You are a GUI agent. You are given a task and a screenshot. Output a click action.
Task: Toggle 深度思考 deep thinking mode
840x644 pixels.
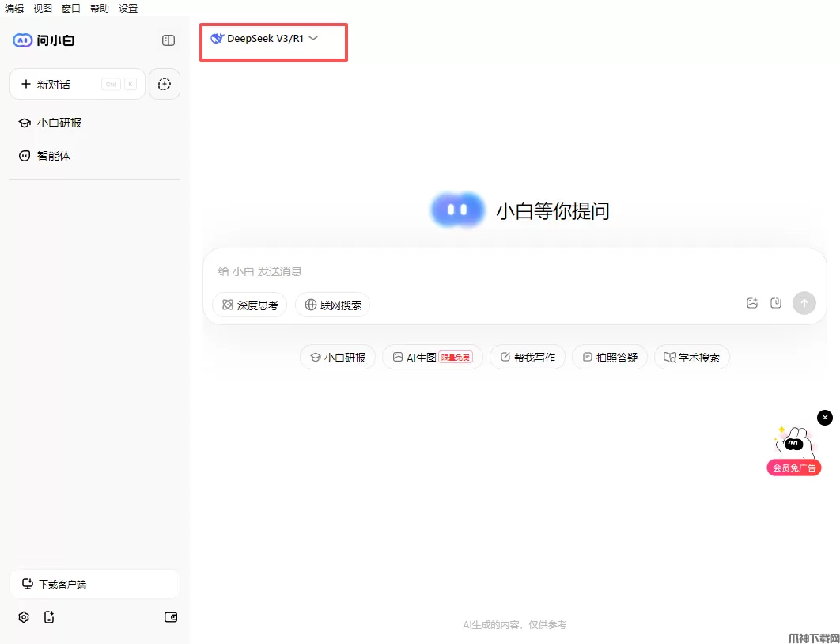[x=250, y=305]
